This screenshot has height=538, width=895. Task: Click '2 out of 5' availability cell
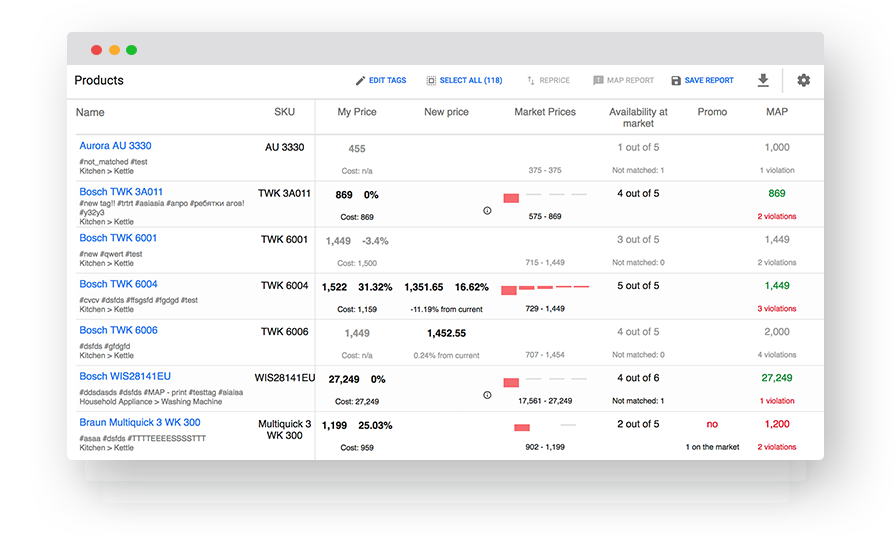pos(638,424)
